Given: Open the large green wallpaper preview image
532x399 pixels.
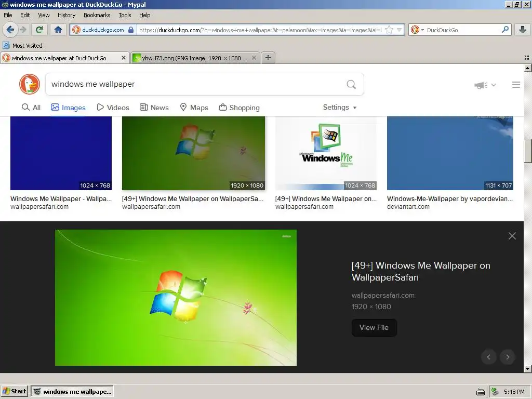Looking at the screenshot, I should pyautogui.click(x=176, y=298).
